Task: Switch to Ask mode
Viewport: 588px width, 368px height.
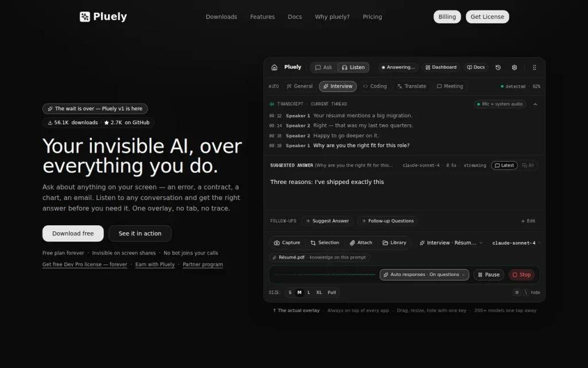Action: (323, 67)
